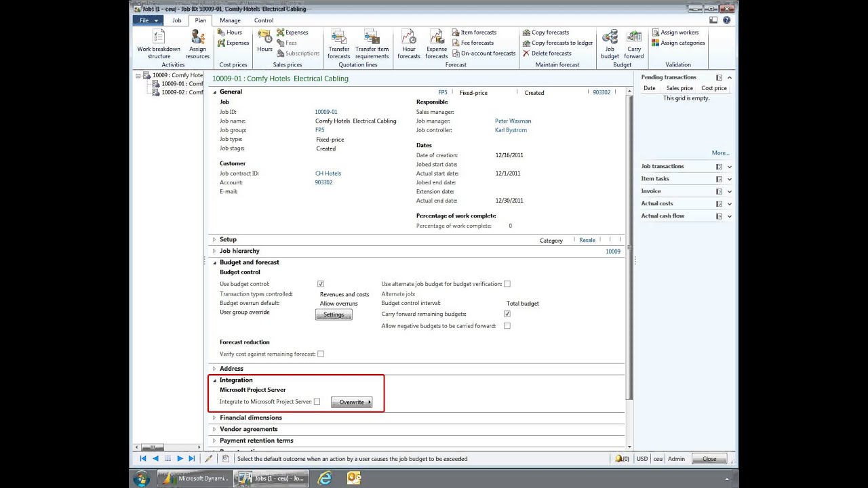Toggle Carry forward remaining budgets
Screen dimensions: 868x488
pos(507,314)
